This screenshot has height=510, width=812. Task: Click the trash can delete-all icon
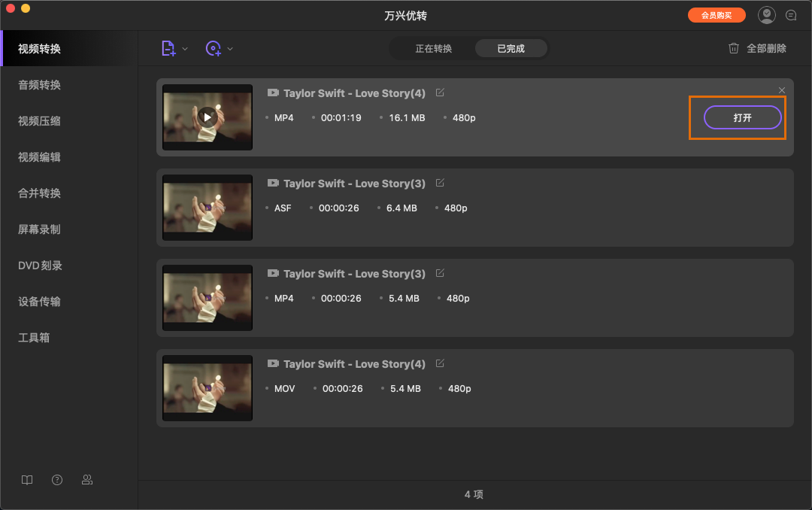click(x=733, y=49)
